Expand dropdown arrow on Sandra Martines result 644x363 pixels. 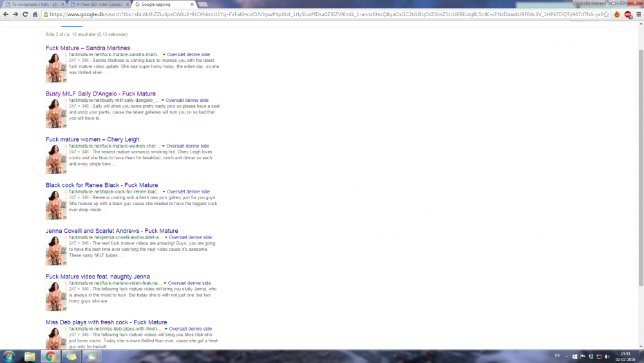tap(164, 55)
